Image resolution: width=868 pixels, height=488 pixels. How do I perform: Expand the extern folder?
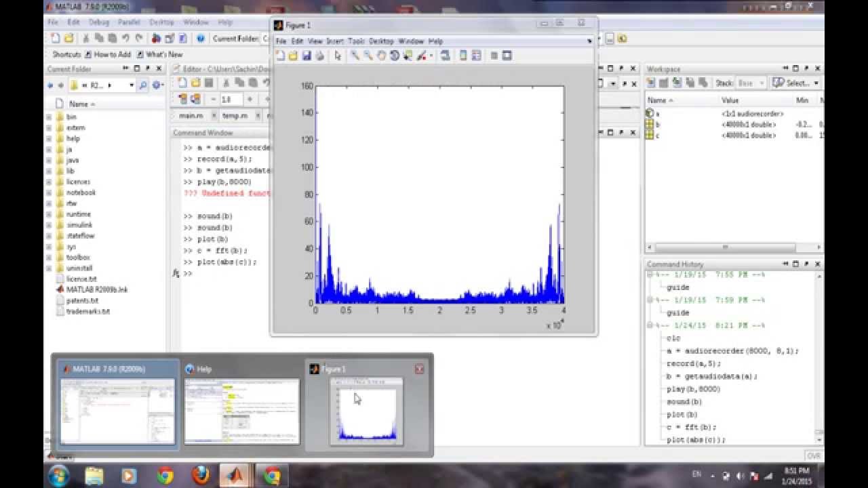pos(49,127)
